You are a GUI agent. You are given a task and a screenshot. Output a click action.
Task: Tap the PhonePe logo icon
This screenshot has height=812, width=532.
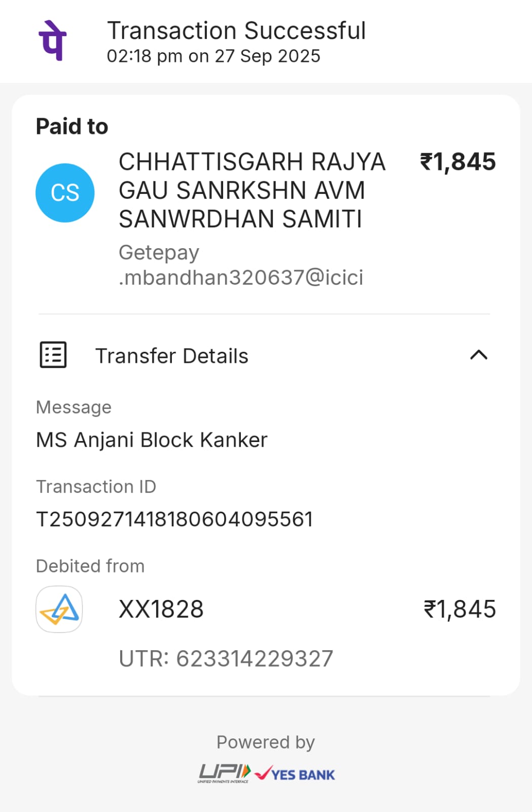click(x=53, y=41)
